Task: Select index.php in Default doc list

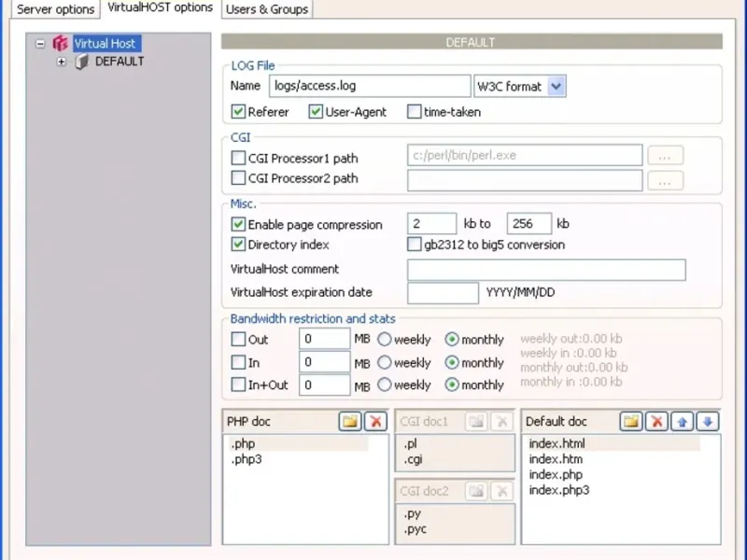Action: click(556, 475)
